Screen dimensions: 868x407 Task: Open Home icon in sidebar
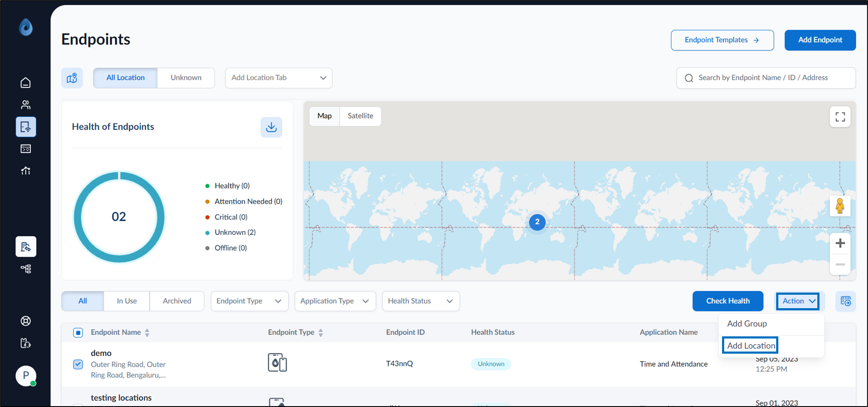click(26, 82)
